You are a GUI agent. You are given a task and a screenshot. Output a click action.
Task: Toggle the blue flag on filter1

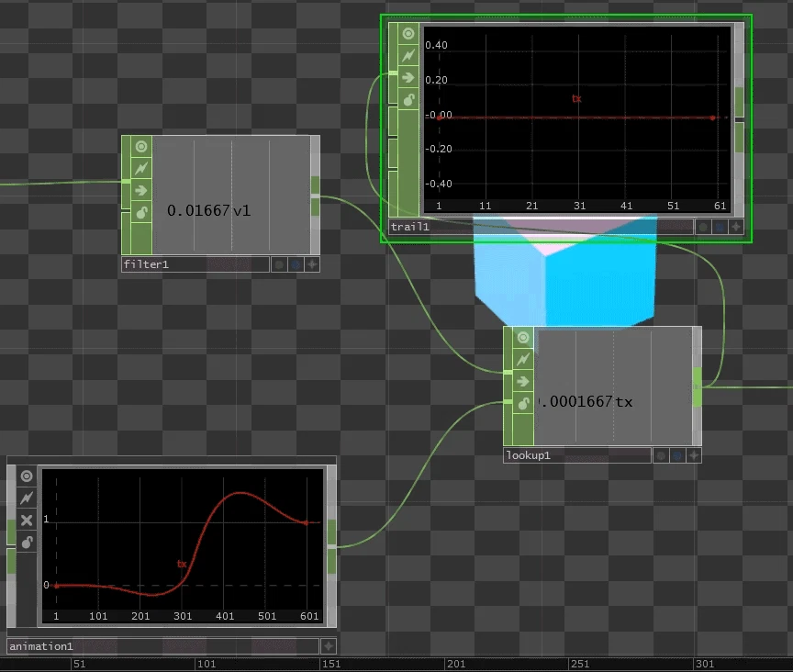point(296,264)
